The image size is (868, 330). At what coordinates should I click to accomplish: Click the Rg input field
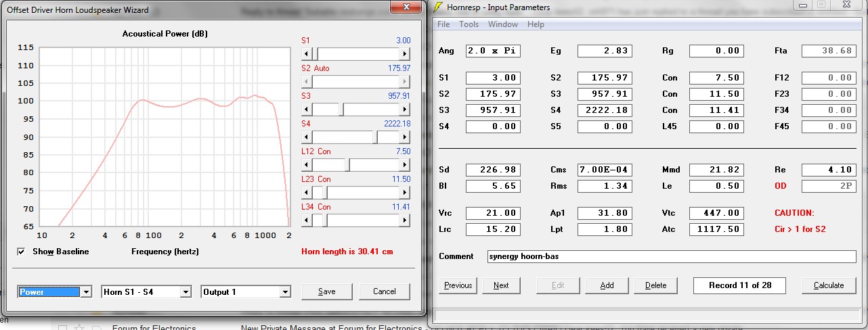click(716, 51)
